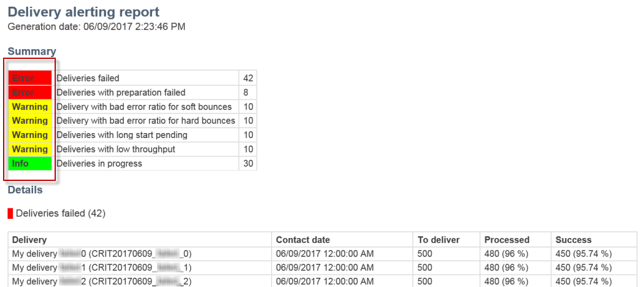Select the Warning badge for soft bounces
The image size is (644, 287).
pyautogui.click(x=30, y=107)
